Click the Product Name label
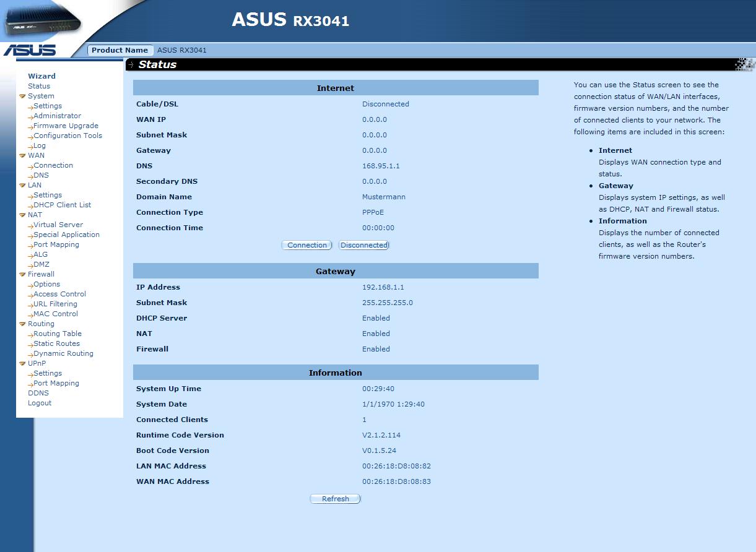756x552 pixels. coord(120,50)
